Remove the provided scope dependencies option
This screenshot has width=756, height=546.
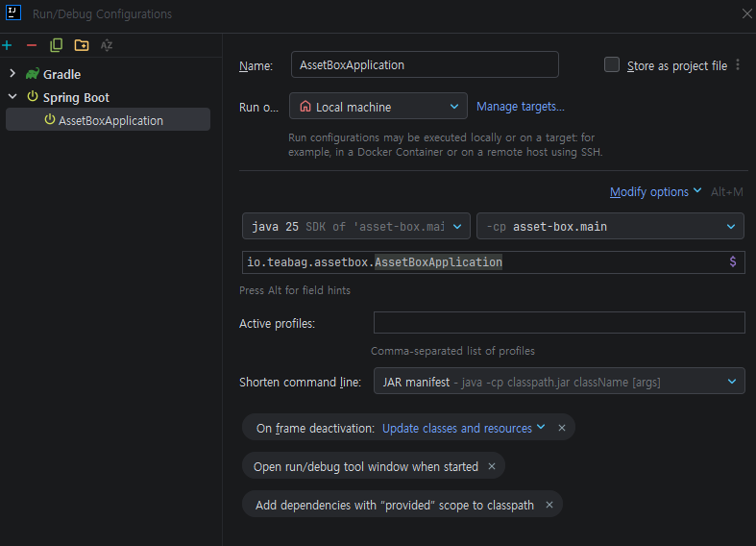click(x=549, y=505)
